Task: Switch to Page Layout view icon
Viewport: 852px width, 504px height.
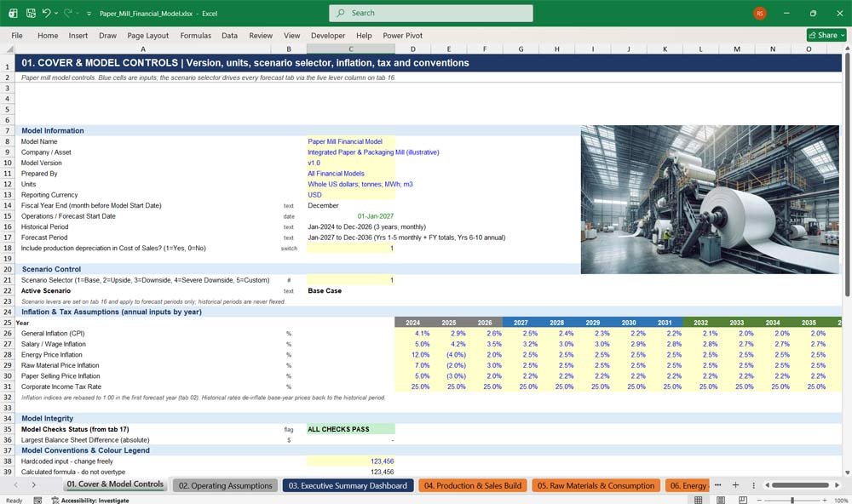Action: click(x=721, y=500)
